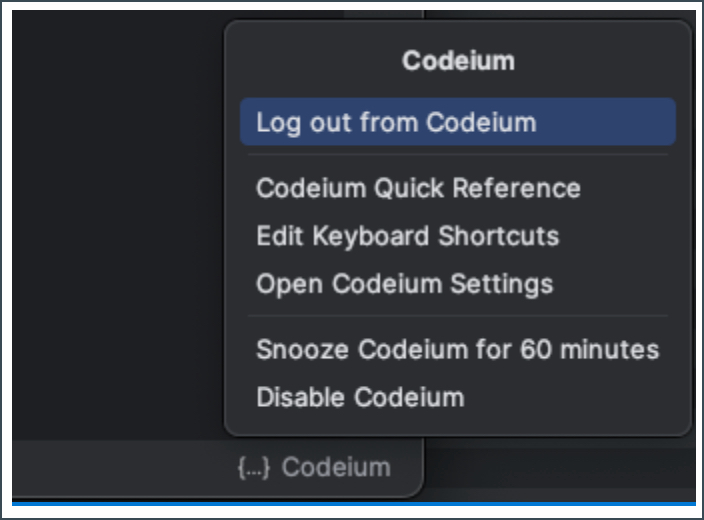Show the Quick Reference for Codeium
The image size is (704, 520).
pos(418,188)
